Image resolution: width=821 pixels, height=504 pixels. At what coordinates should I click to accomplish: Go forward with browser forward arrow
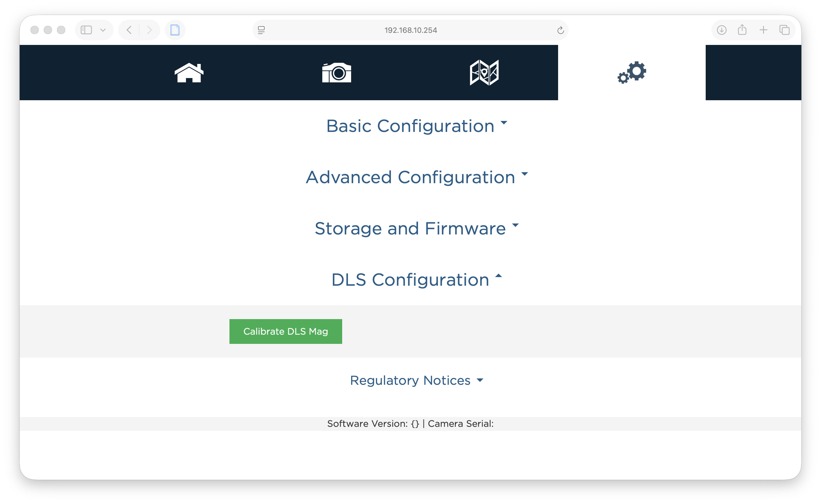[149, 30]
